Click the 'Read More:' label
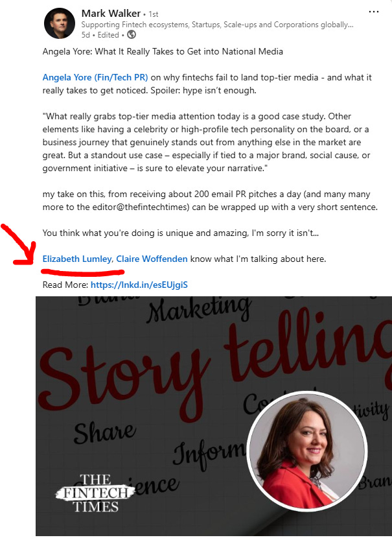Screen dimensions: 392x542 (x=65, y=285)
